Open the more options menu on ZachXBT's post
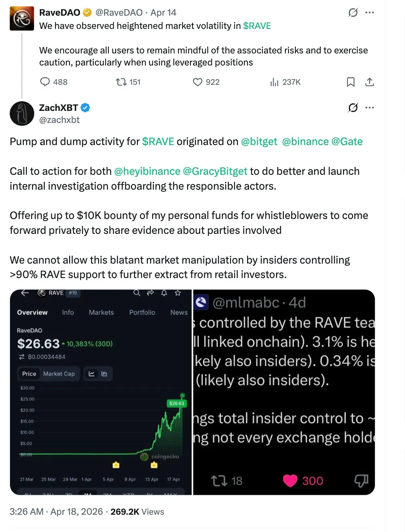Image resolution: width=405 pixels, height=532 pixels. (x=370, y=108)
